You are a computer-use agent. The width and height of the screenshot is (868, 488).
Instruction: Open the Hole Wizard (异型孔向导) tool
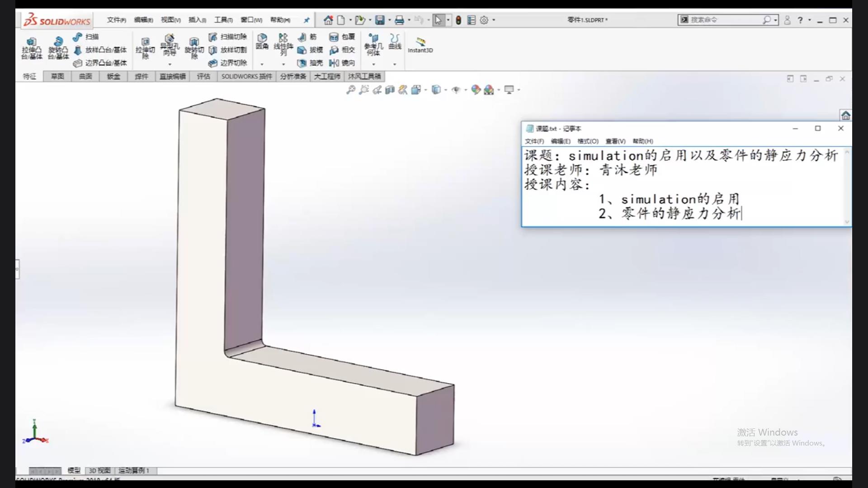[170, 45]
